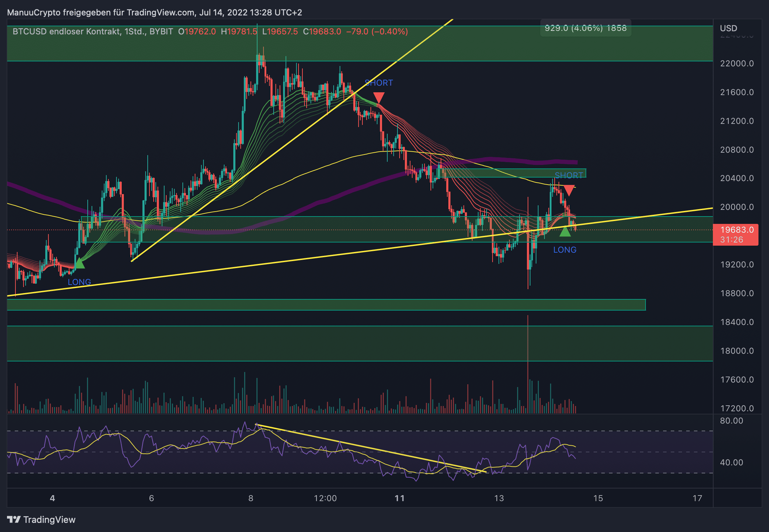Click the red SHORT arrow near 20400
This screenshot has width=769, height=532.
click(x=569, y=191)
